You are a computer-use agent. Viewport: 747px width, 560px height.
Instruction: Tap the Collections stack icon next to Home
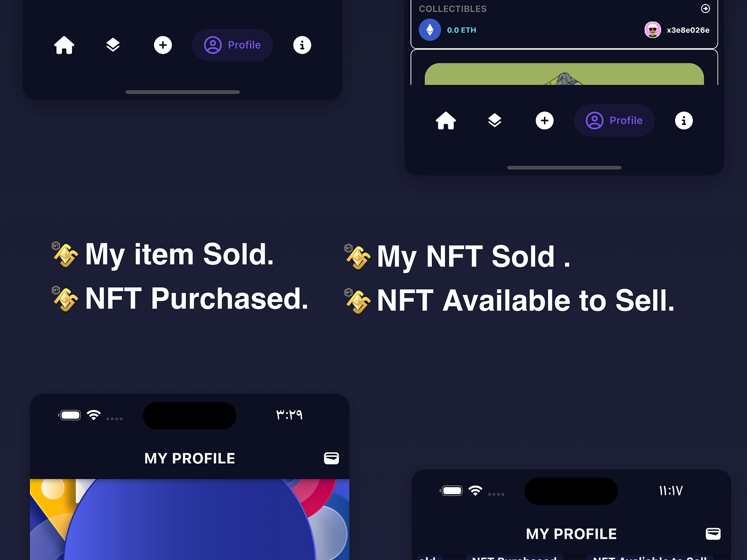(113, 45)
